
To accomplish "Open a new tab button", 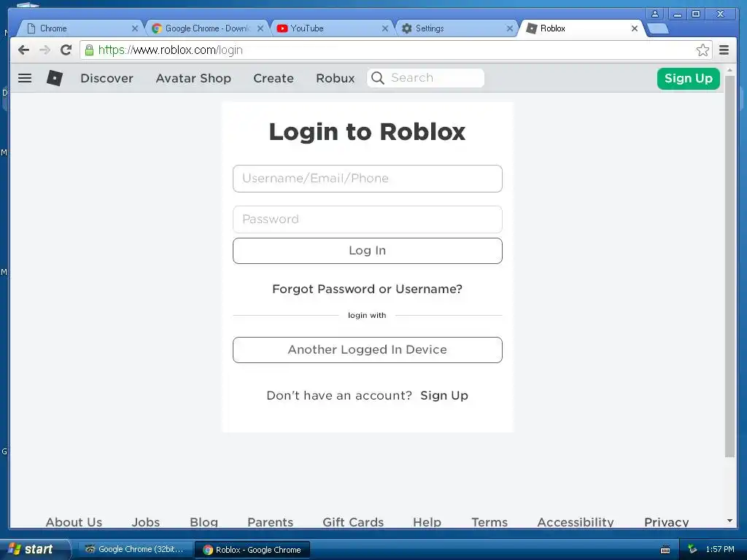I will pos(659,29).
